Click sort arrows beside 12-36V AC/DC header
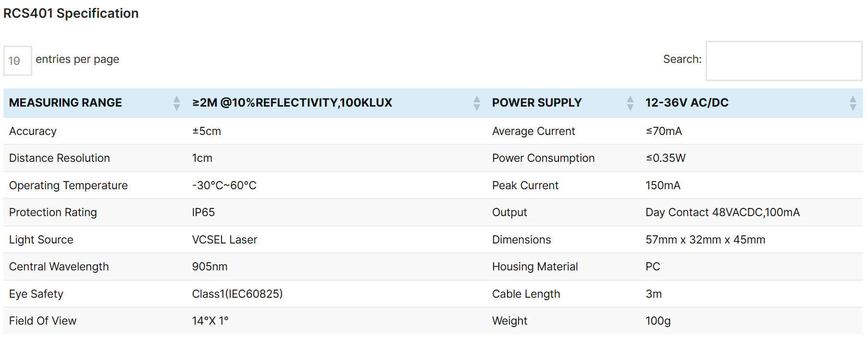Image resolution: width=868 pixels, height=340 pixels. (853, 103)
